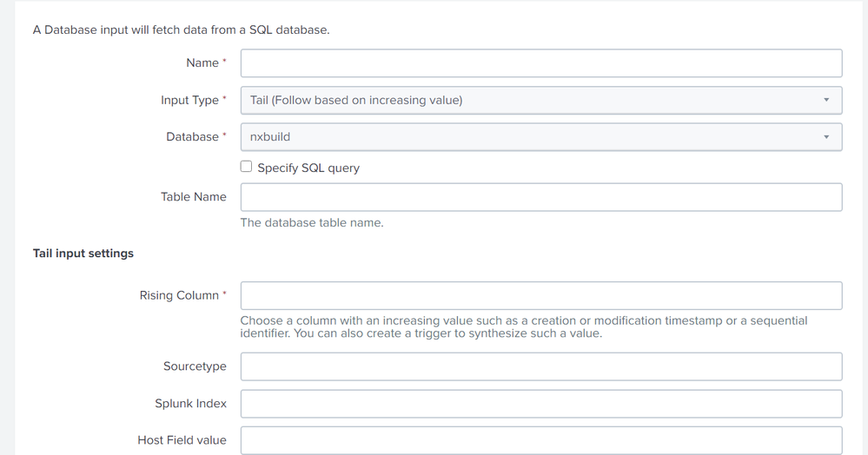Click into the Rising Column field
Screen dimensions: 868x455
click(540, 295)
